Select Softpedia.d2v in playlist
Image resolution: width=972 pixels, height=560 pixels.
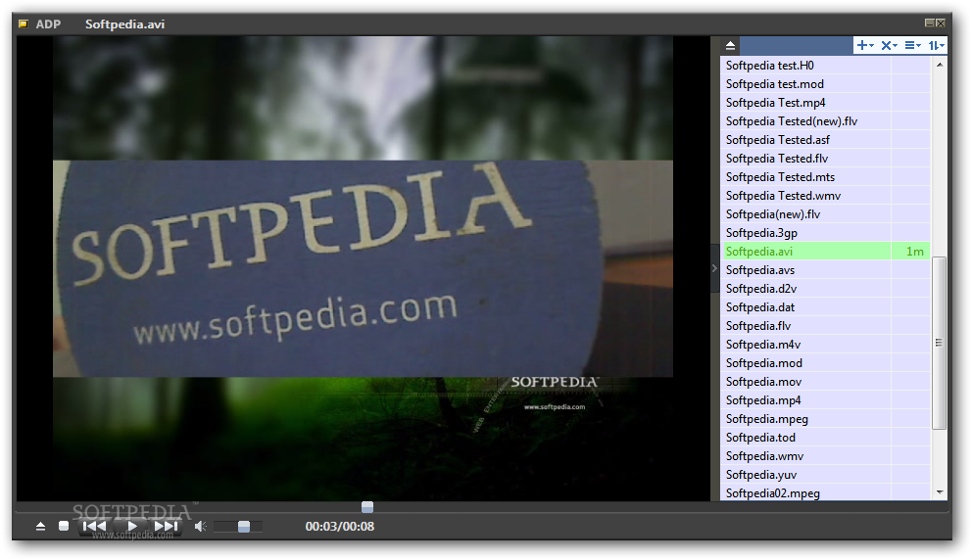(824, 288)
